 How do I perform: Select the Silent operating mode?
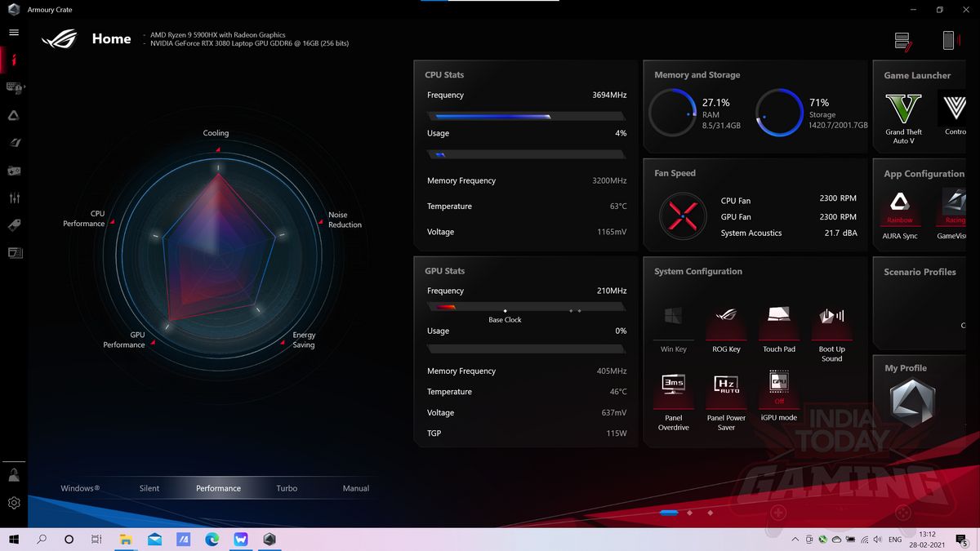point(149,488)
